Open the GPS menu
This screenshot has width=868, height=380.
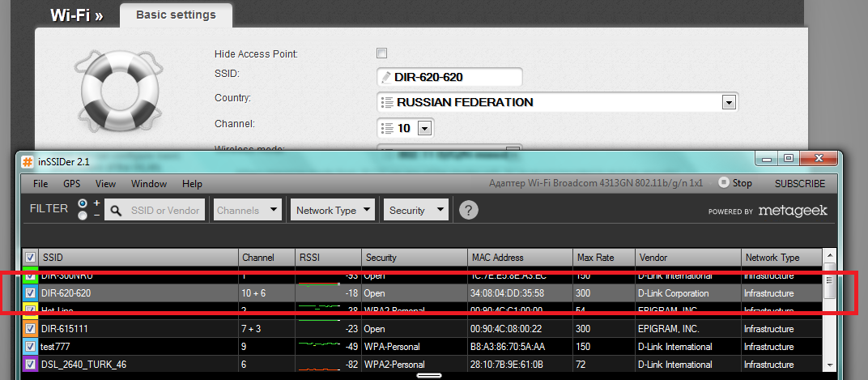pyautogui.click(x=71, y=184)
